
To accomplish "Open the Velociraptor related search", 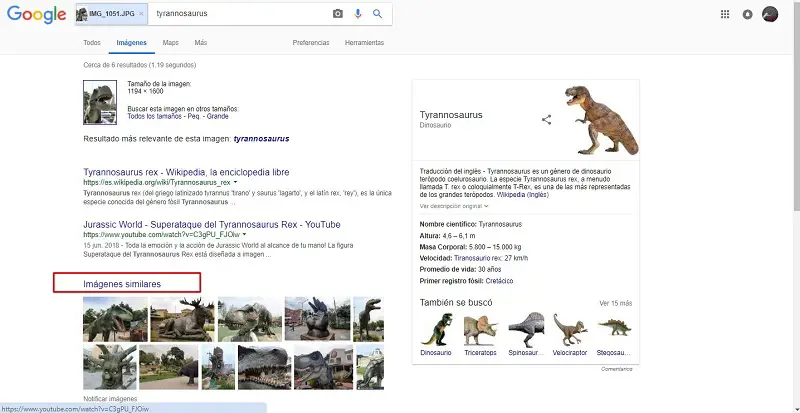I will point(570,334).
